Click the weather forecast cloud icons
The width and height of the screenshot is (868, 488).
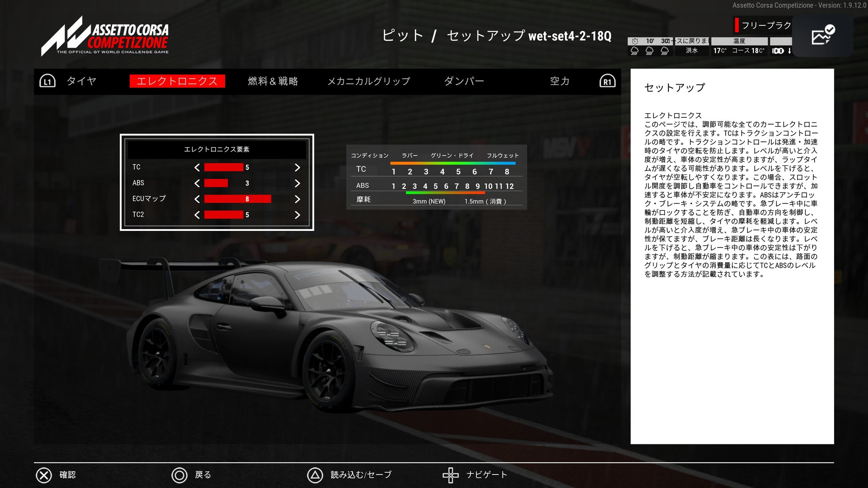pos(649,51)
